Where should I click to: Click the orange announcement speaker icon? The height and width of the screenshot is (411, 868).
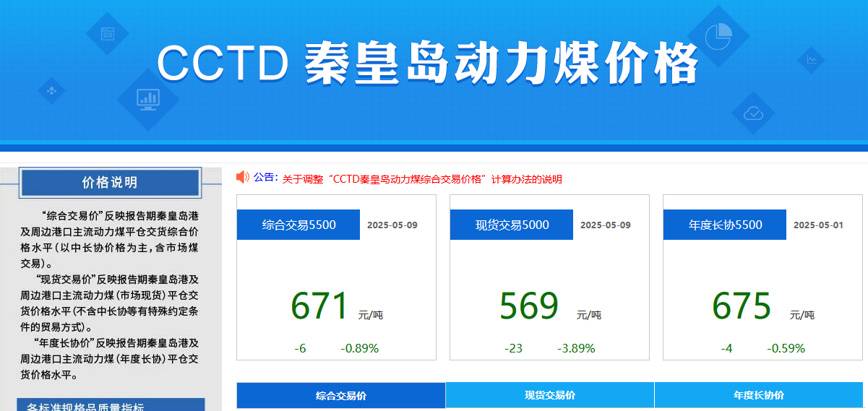click(243, 177)
